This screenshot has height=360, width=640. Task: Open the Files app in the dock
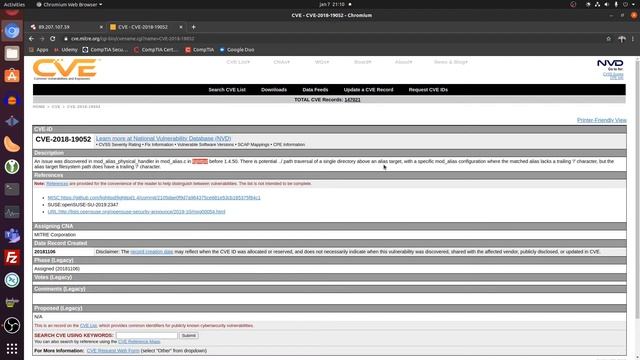tap(12, 53)
